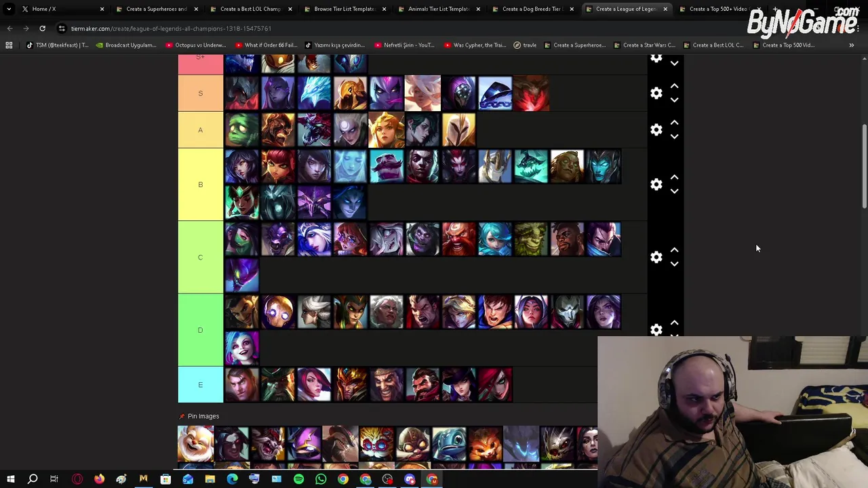Open Create a Star Wars C... bookmark
The width and height of the screenshot is (868, 488).
(644, 45)
